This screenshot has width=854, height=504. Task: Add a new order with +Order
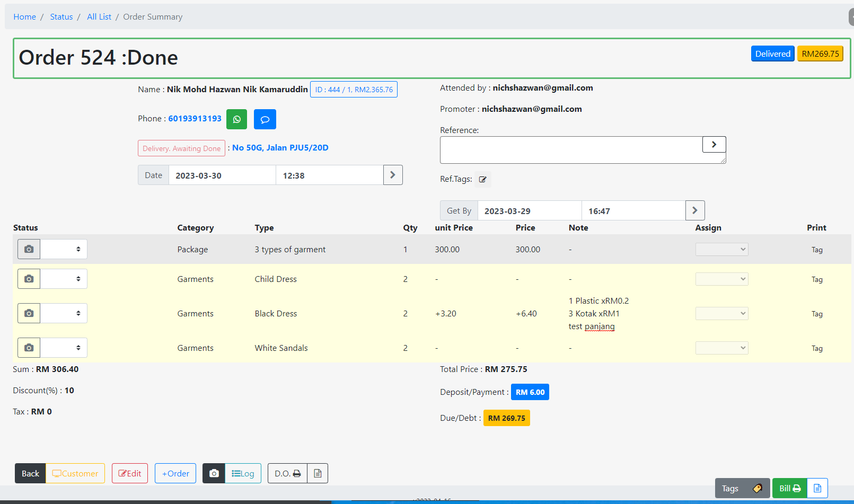click(x=175, y=473)
